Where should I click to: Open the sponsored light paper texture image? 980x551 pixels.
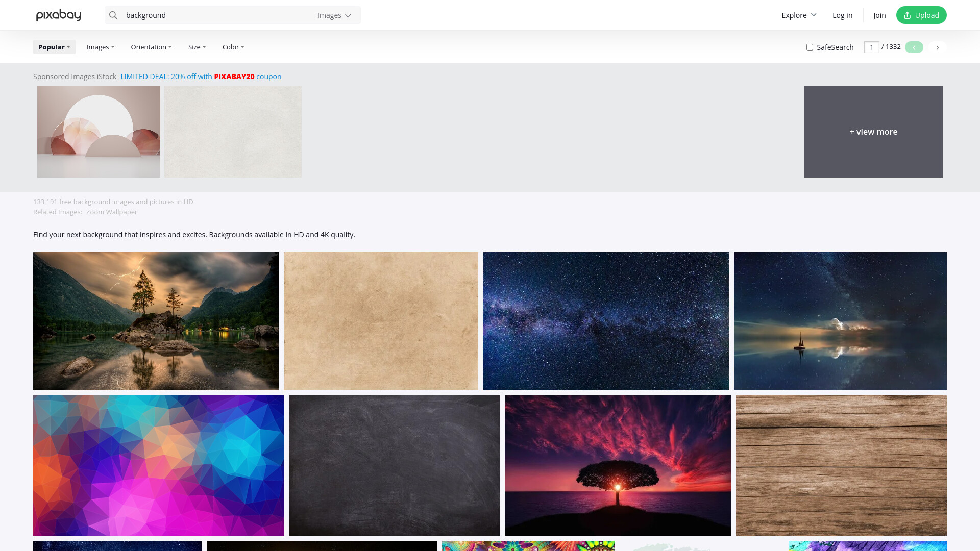pyautogui.click(x=233, y=132)
